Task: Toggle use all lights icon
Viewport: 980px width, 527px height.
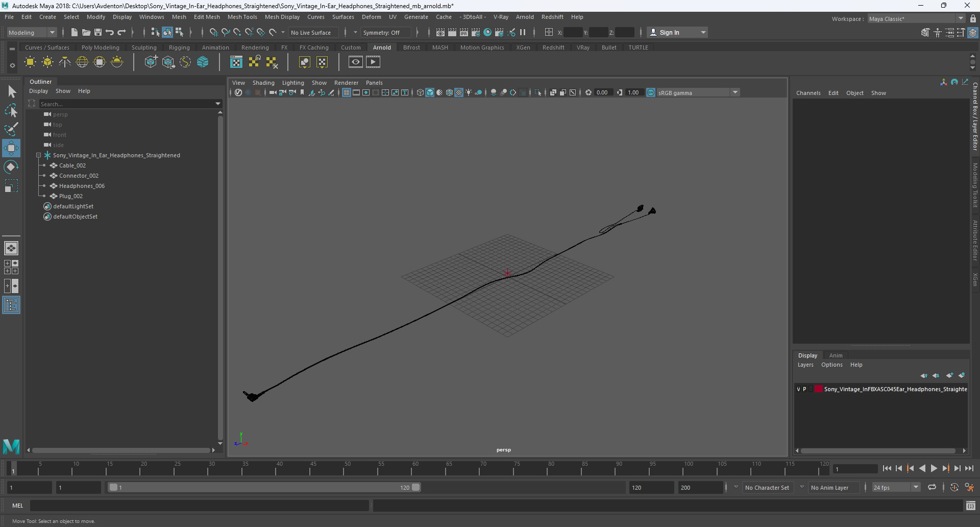Action: 469,92
